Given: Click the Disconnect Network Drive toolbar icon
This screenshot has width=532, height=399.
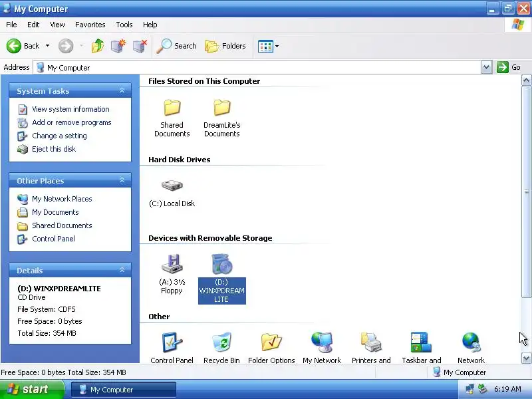Looking at the screenshot, I should 140,46.
